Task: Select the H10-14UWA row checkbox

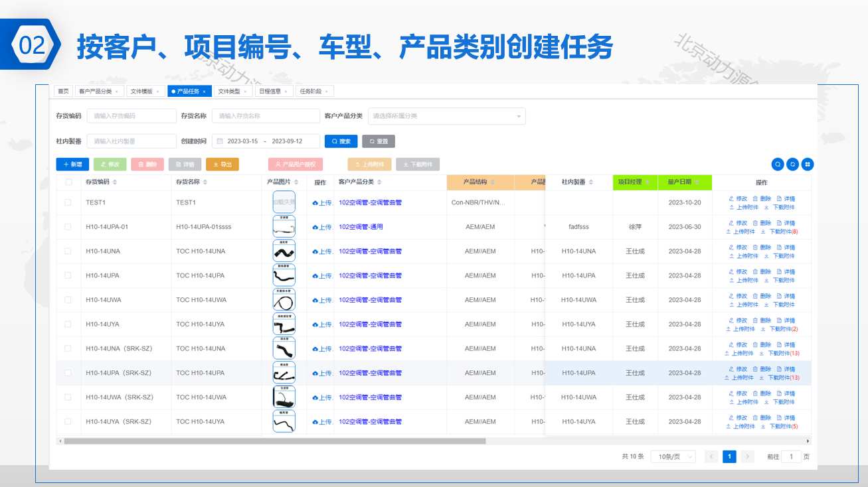Action: pyautogui.click(x=68, y=300)
